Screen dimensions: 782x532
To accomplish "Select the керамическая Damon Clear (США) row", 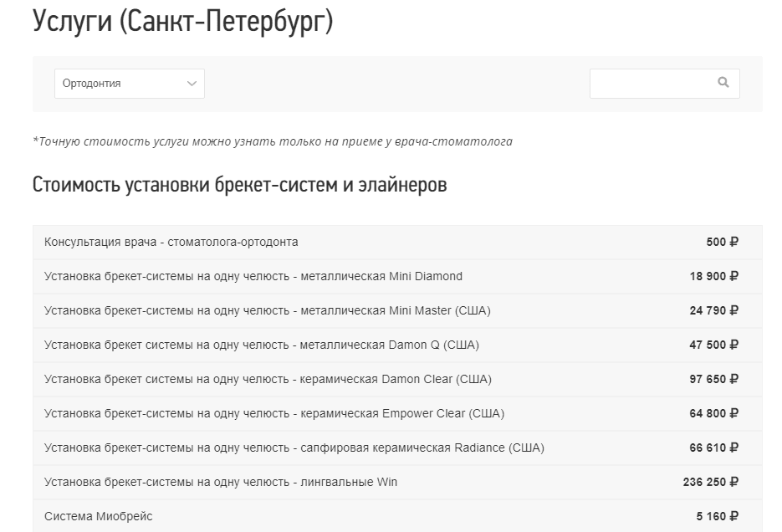I will click(x=397, y=380).
